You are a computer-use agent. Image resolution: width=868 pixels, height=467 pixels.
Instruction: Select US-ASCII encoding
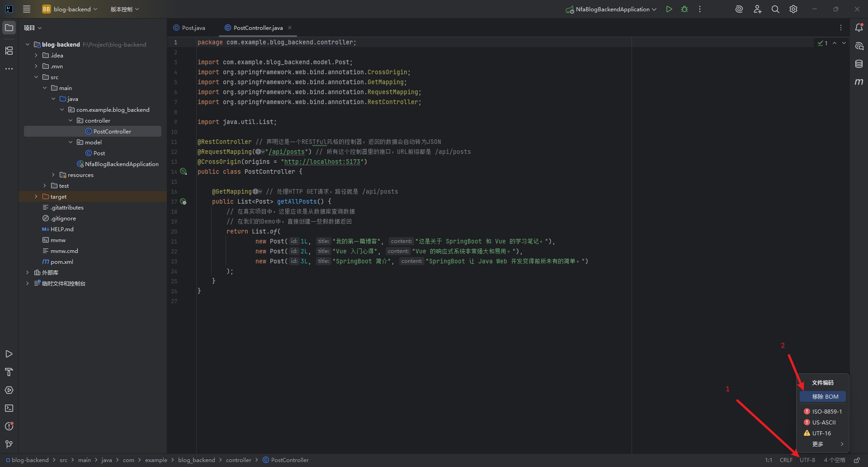[x=823, y=422]
